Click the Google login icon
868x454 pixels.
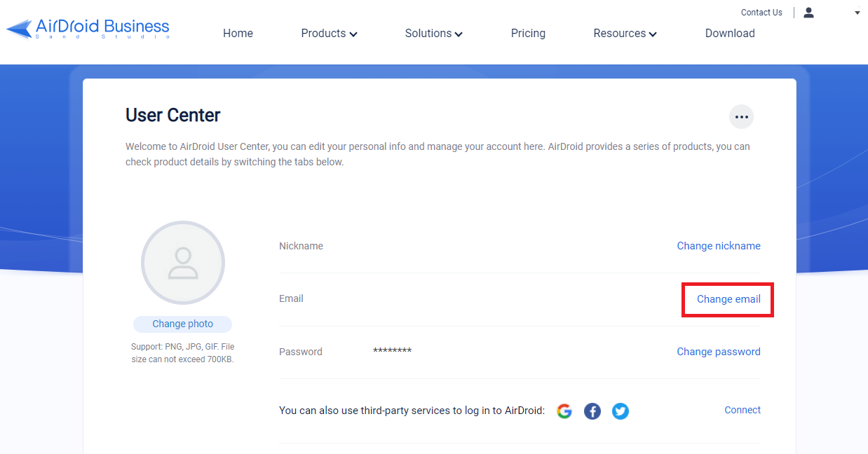coord(564,411)
